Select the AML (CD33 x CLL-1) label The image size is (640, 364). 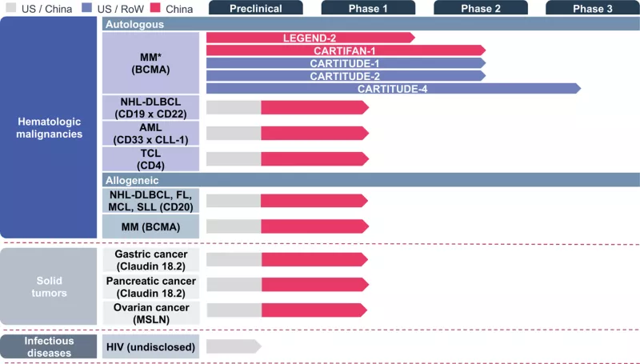pyautogui.click(x=151, y=134)
